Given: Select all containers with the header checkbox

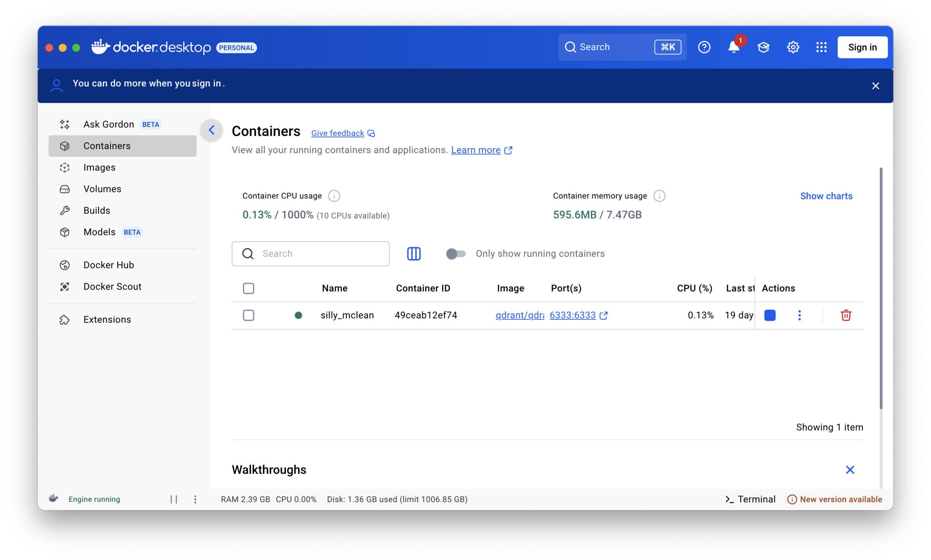Looking at the screenshot, I should [248, 288].
